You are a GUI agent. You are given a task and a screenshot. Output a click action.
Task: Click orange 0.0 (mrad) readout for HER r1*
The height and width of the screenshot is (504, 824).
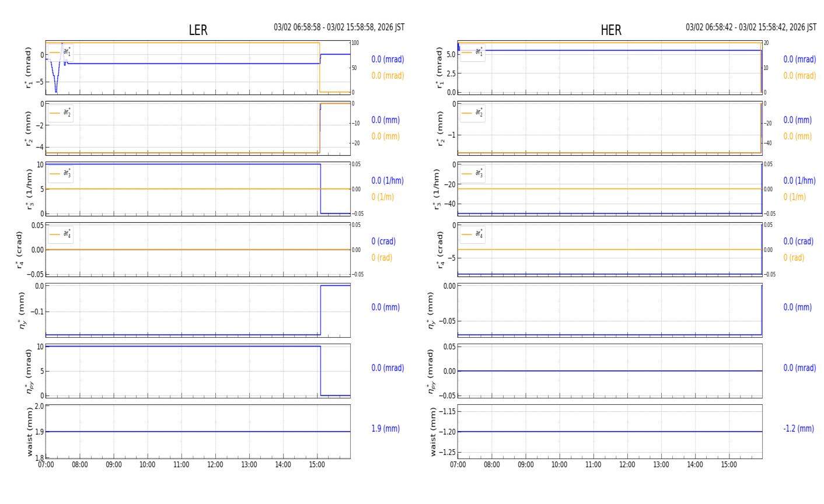(x=799, y=76)
